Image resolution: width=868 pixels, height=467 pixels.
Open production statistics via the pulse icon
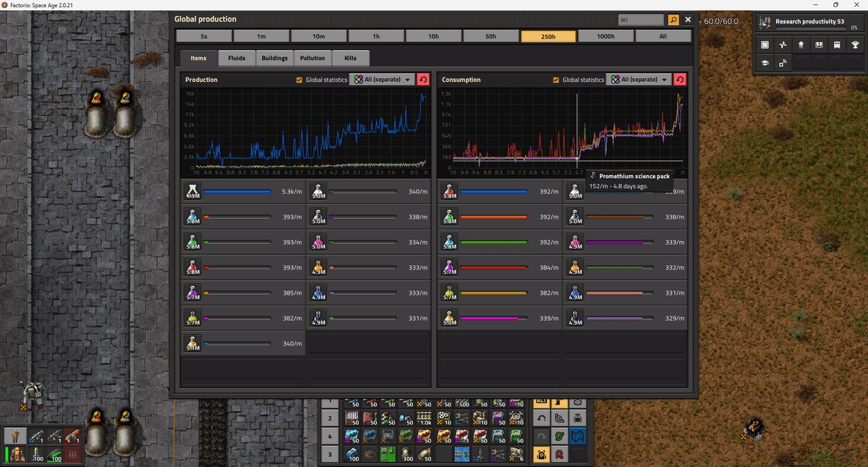click(783, 45)
